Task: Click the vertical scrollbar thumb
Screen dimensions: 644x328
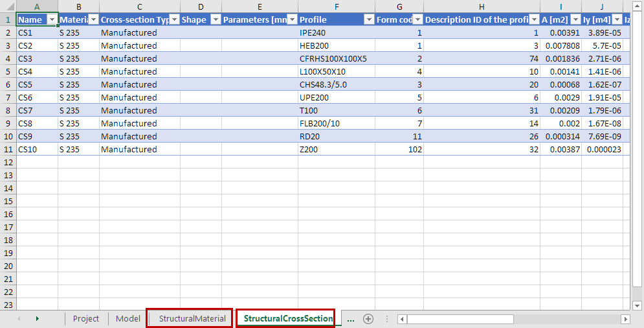Action: coord(637,149)
